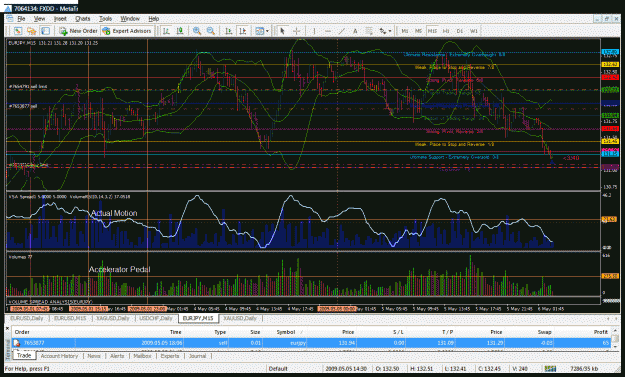Open the Journal terminal tab
625x377 pixels.
197,356
